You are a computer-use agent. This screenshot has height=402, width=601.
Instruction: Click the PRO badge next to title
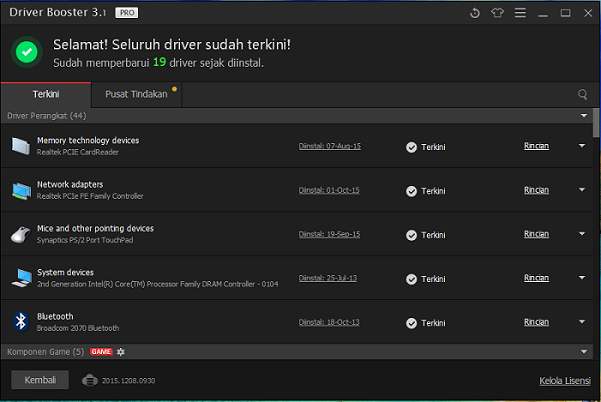(x=127, y=13)
